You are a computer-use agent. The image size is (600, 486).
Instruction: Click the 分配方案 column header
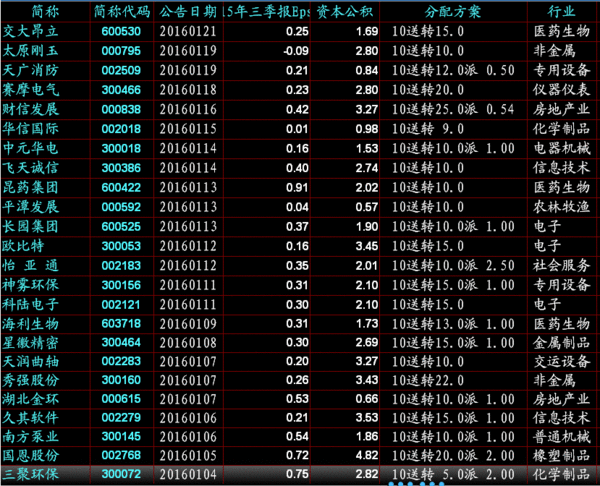tap(452, 12)
